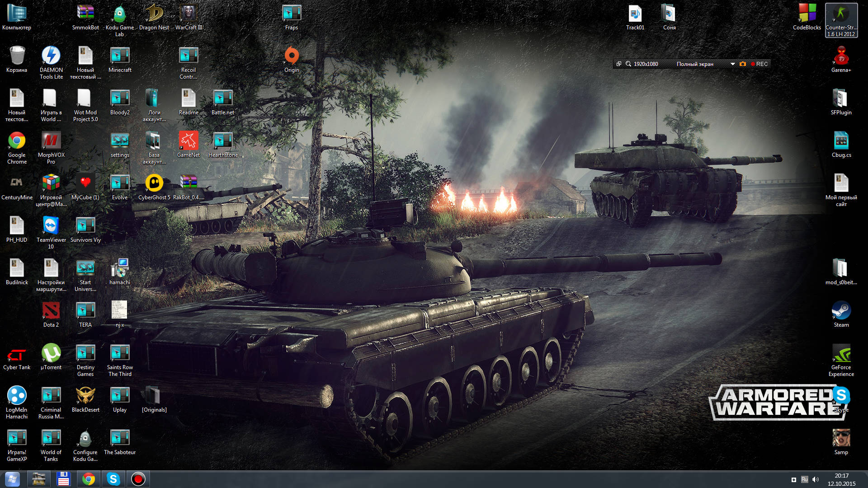Open Dragon Nest desktop icon

[x=154, y=17]
